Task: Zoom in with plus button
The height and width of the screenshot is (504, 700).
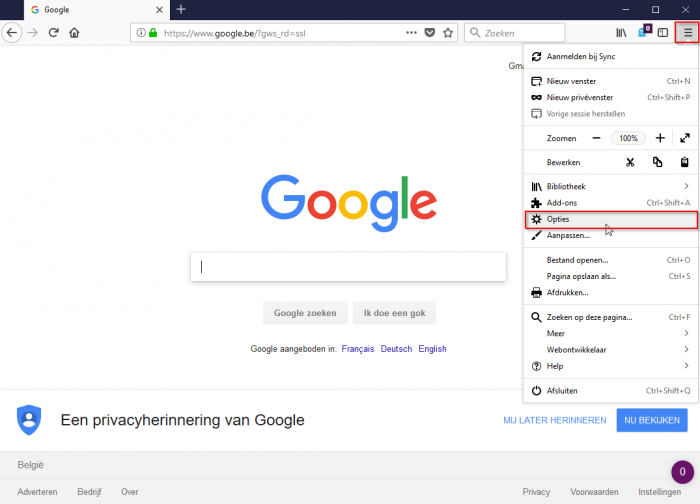Action: tap(660, 138)
